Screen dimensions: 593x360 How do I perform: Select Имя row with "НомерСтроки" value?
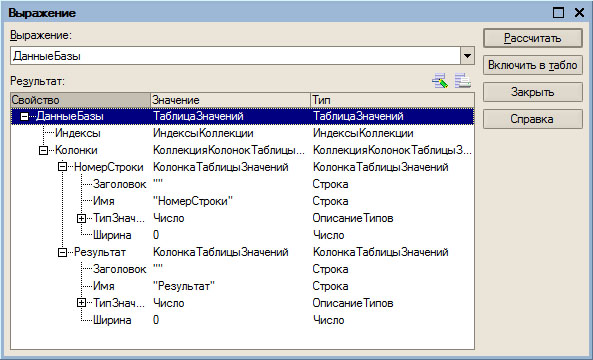242,201
